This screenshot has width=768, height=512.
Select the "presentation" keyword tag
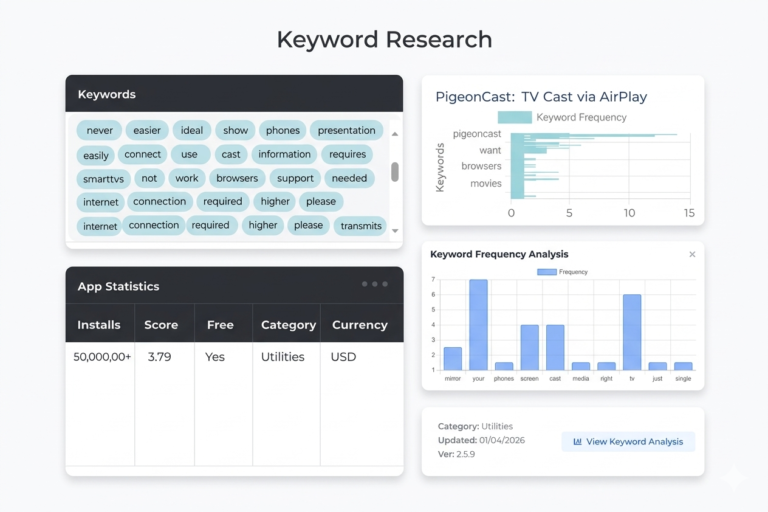coord(346,130)
